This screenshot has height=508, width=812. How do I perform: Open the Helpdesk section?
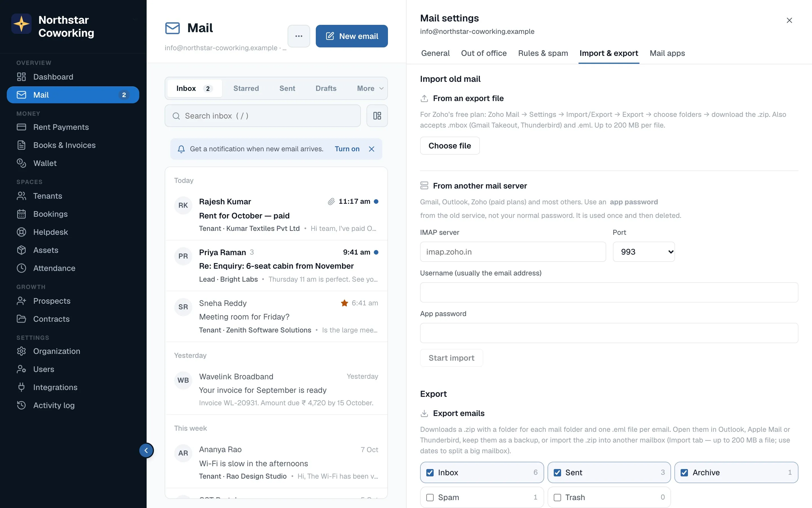[x=73, y=232]
